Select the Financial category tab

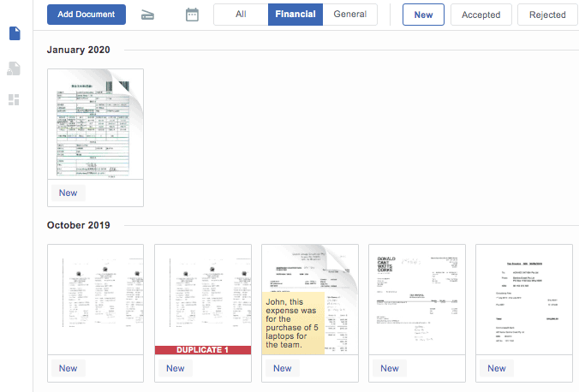pyautogui.click(x=295, y=15)
